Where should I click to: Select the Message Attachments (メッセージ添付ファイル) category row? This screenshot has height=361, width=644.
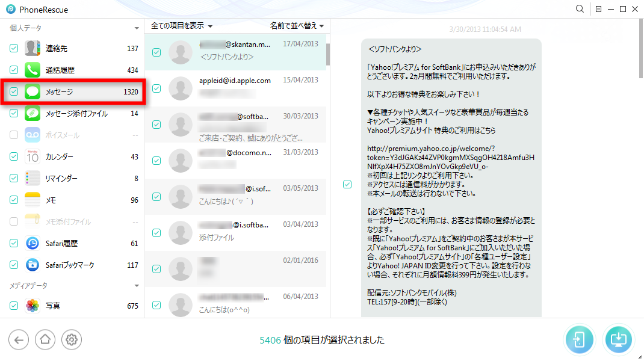tap(72, 113)
